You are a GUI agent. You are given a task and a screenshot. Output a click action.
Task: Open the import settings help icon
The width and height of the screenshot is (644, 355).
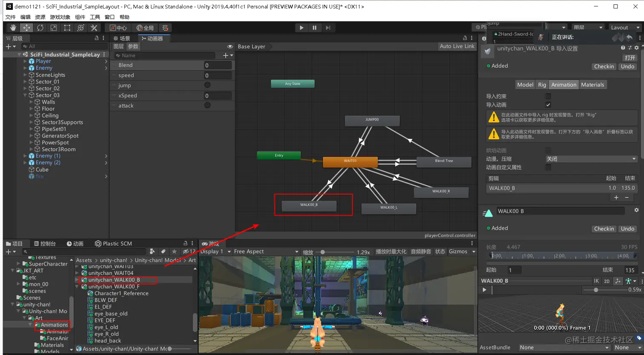click(623, 48)
